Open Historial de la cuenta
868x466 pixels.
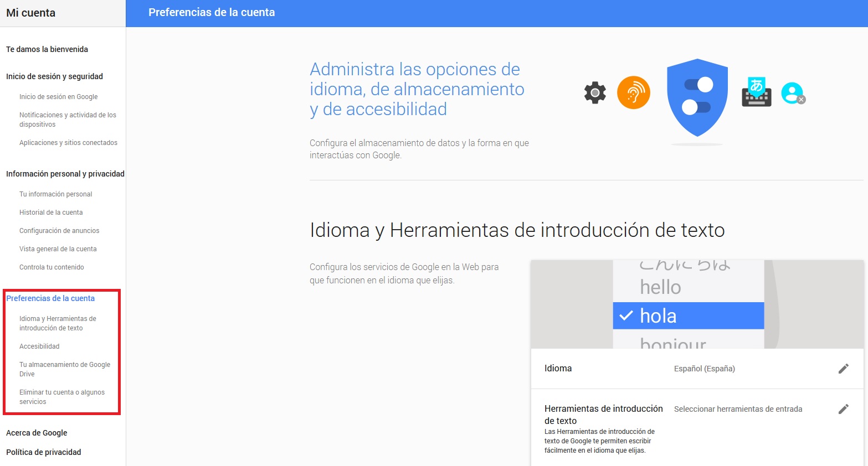(51, 213)
